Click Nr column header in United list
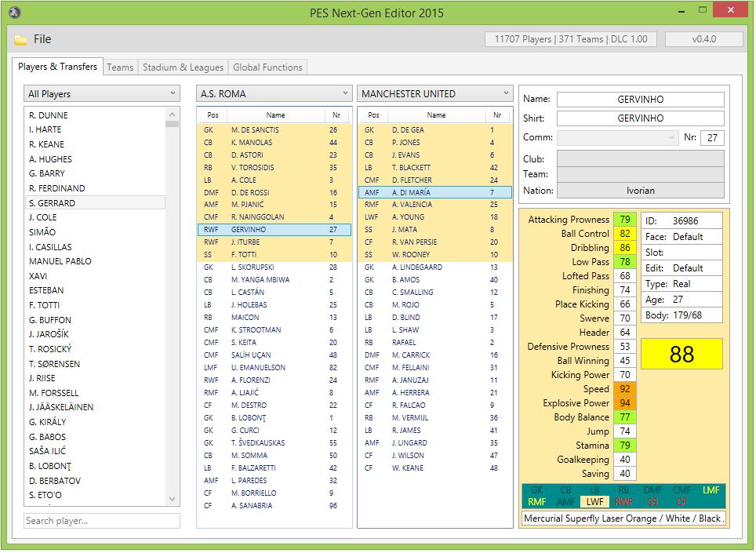 [497, 115]
